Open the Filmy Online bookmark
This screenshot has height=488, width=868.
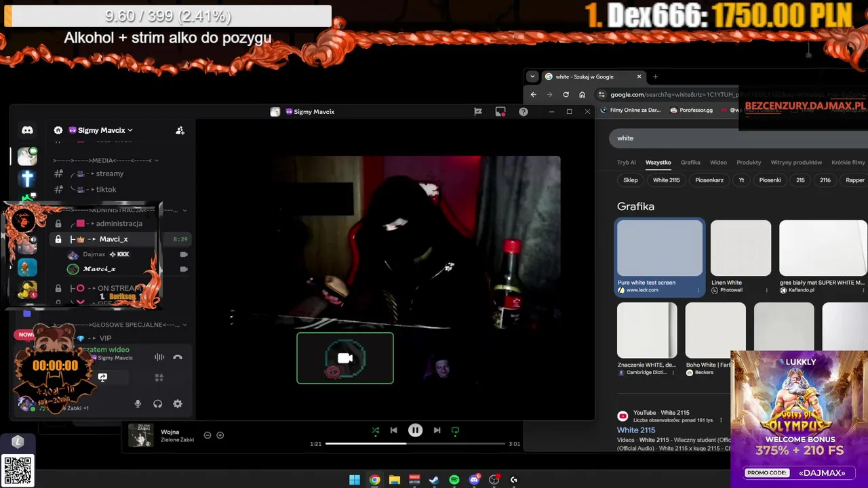point(631,110)
